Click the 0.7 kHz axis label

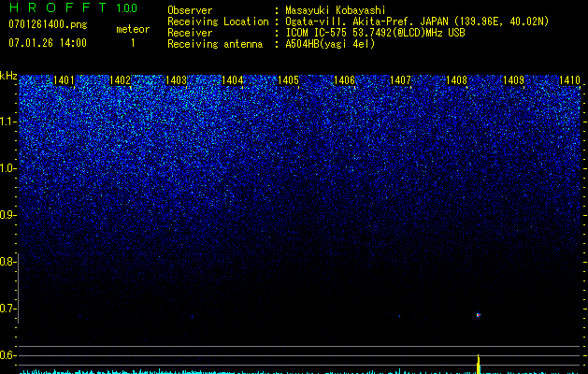7,309
